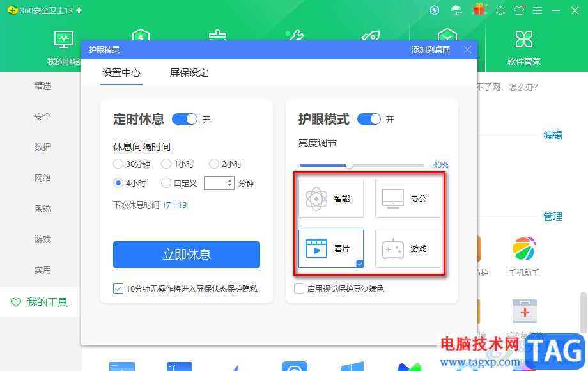Select the 自定义 interval radio
This screenshot has height=371, width=588.
coord(166,183)
